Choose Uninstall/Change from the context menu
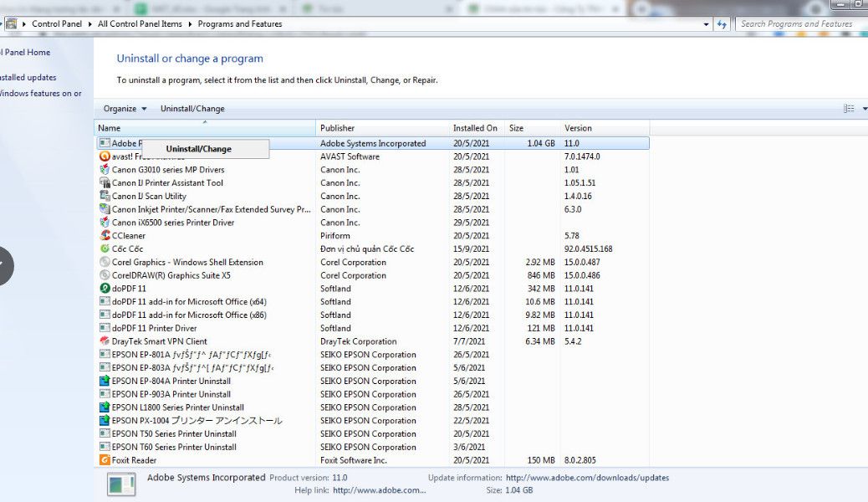This screenshot has height=502, width=868. click(x=199, y=149)
